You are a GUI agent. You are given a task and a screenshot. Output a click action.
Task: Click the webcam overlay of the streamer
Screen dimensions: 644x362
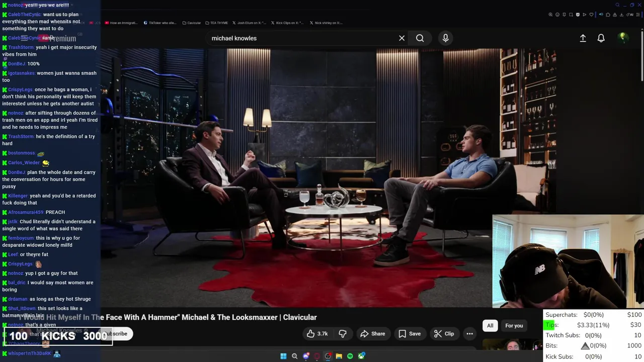[568, 261]
